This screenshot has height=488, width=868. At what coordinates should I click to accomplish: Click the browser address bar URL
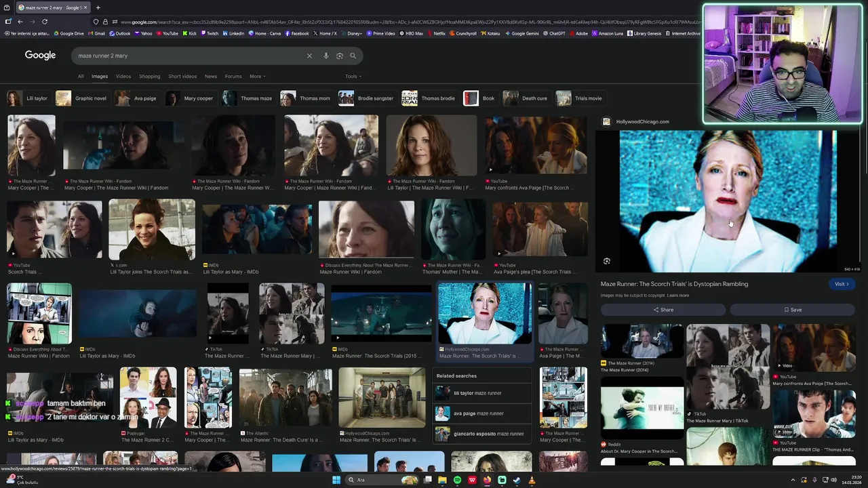point(407,22)
